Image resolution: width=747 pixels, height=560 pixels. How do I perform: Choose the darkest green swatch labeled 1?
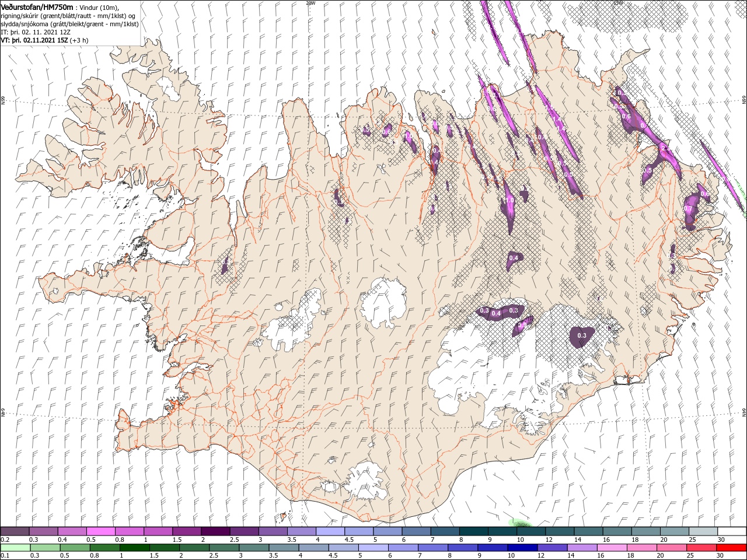click(x=134, y=548)
